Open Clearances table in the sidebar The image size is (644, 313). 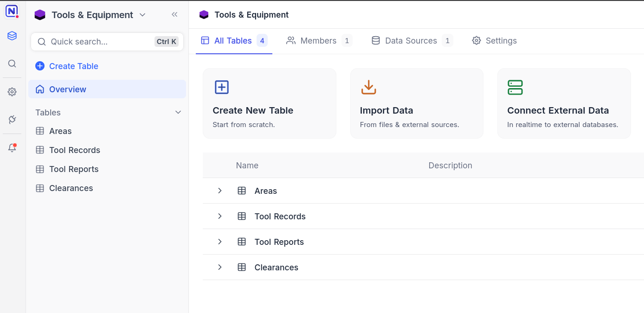(x=71, y=188)
